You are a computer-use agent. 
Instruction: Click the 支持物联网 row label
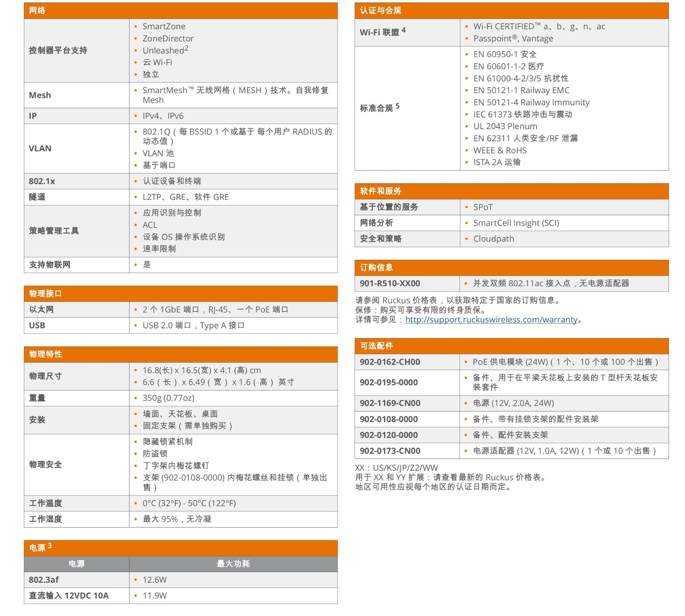click(x=50, y=265)
